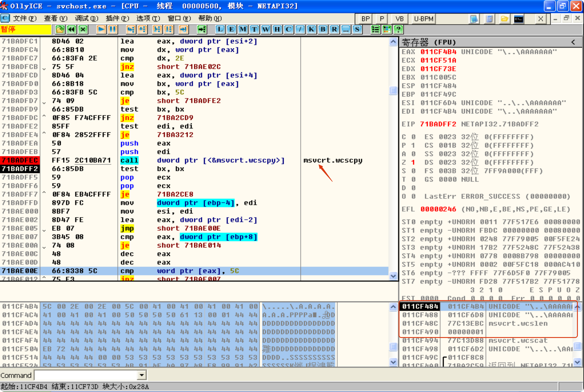Click the Run program play icon

click(x=101, y=29)
